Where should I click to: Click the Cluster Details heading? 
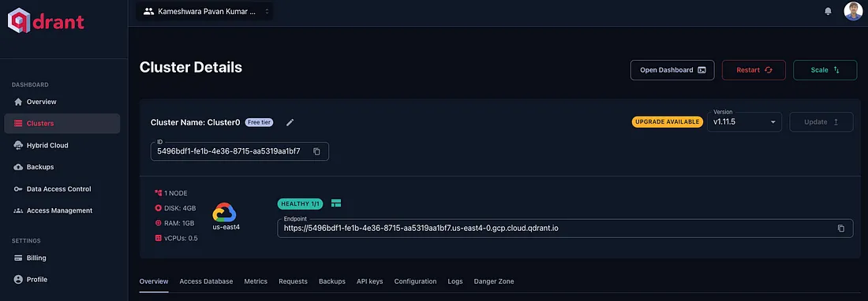(190, 68)
